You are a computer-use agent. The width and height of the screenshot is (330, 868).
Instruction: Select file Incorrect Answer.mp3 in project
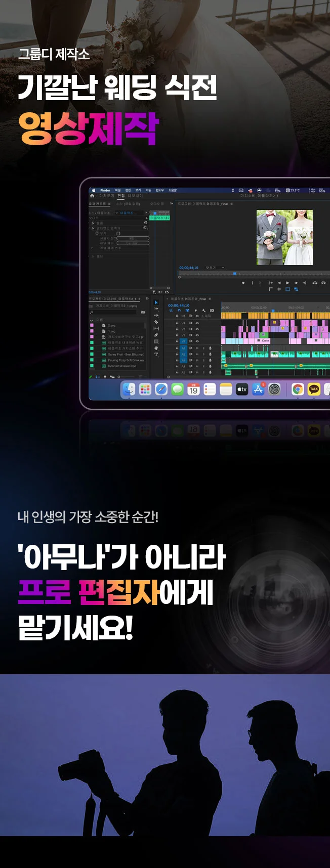coord(121,366)
